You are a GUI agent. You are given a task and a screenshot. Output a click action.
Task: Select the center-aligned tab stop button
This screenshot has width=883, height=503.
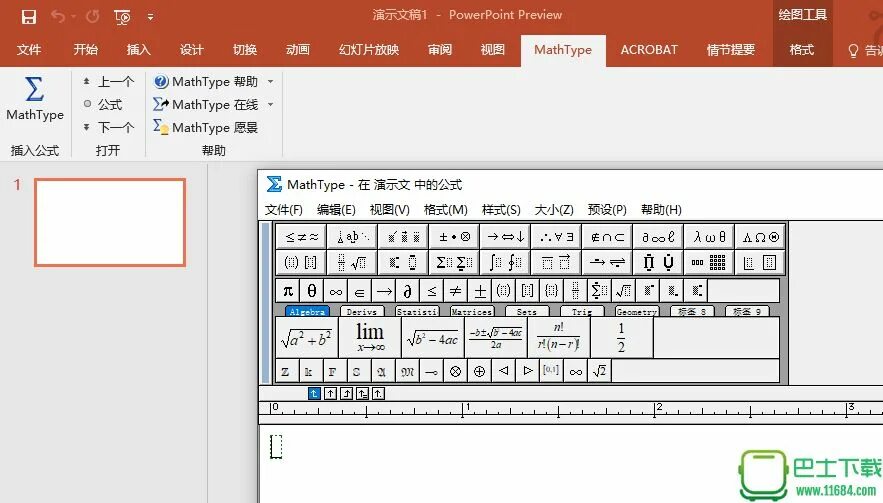click(x=331, y=394)
